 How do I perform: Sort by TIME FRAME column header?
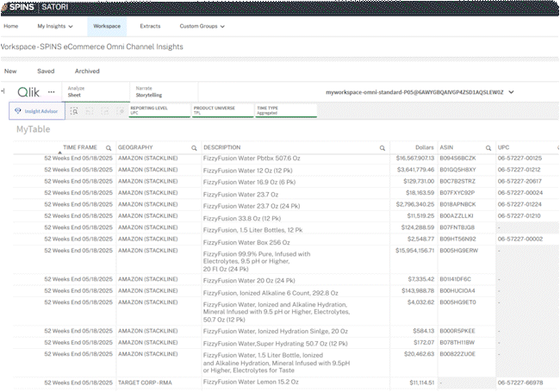[x=80, y=147]
